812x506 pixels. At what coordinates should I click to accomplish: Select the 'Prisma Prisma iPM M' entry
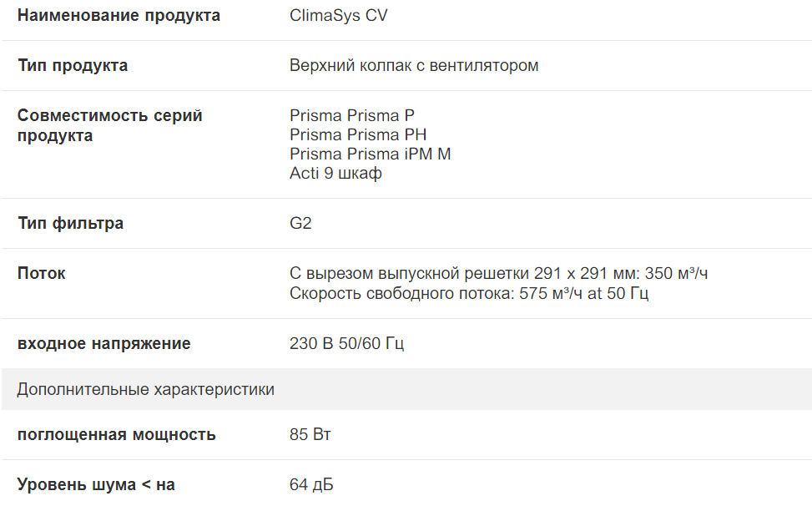370,154
